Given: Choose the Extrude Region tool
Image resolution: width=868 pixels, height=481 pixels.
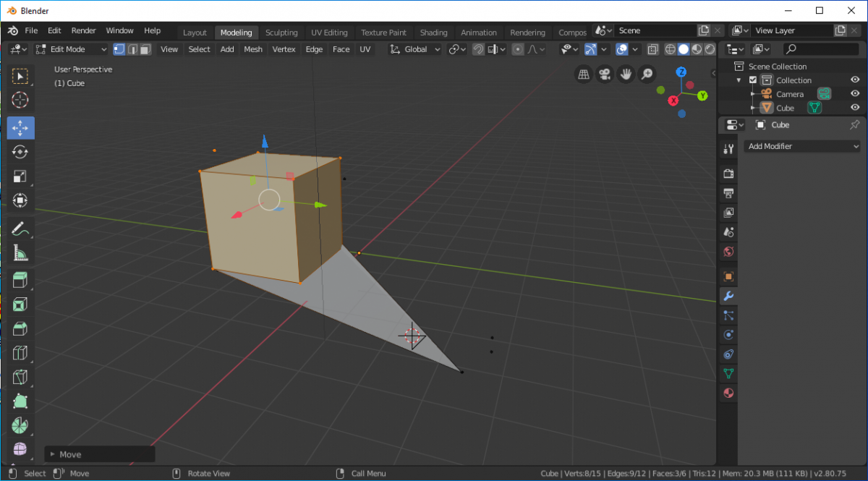Looking at the screenshot, I should pyautogui.click(x=20, y=280).
